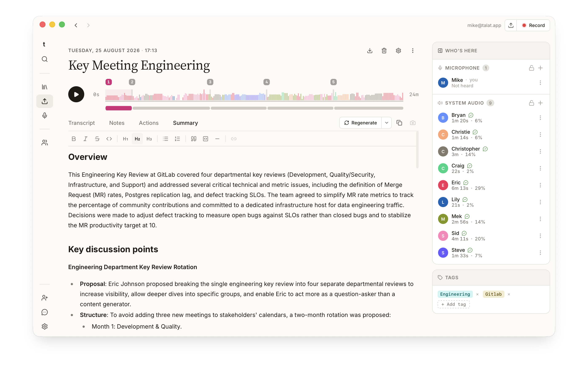Delete the meeting with the trash icon
588x368 pixels.
384,51
